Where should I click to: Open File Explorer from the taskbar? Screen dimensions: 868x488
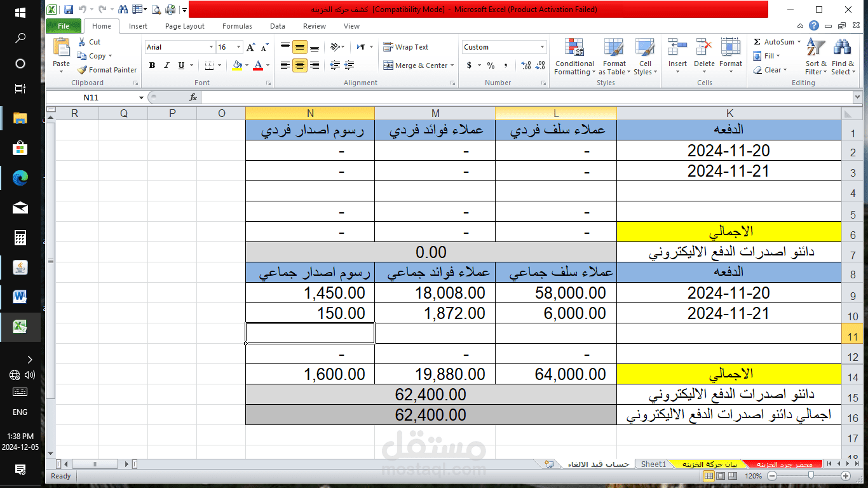point(20,118)
